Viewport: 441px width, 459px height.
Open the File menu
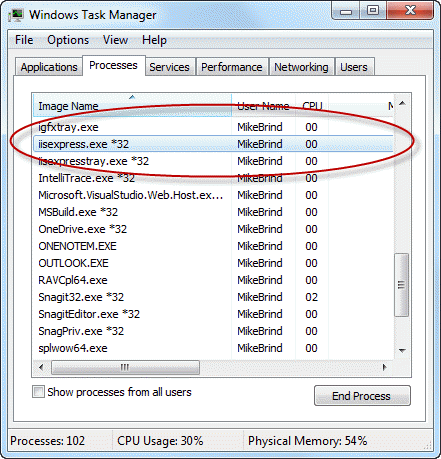[24, 40]
